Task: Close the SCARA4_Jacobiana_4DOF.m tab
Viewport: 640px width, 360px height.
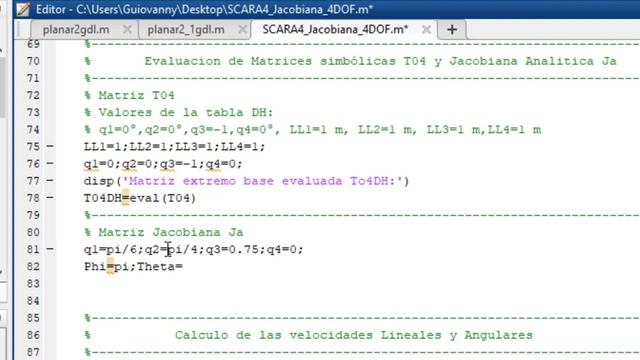Action: tap(426, 30)
